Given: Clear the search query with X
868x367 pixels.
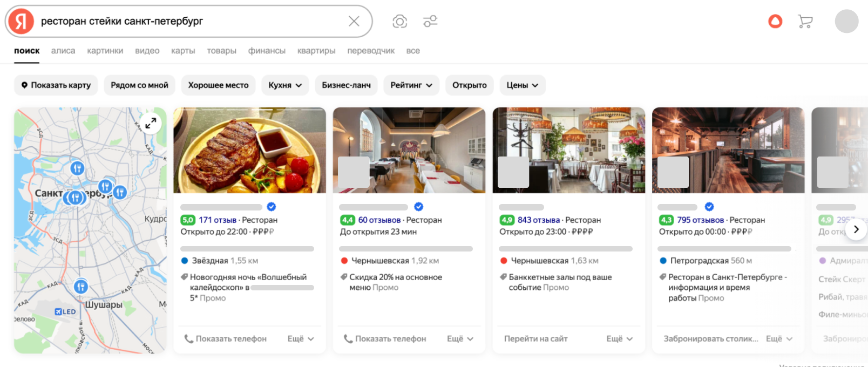Looking at the screenshot, I should (x=354, y=21).
